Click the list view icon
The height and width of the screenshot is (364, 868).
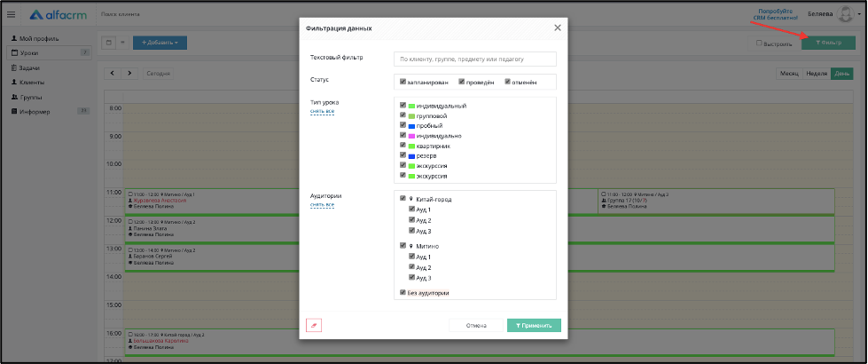click(123, 43)
